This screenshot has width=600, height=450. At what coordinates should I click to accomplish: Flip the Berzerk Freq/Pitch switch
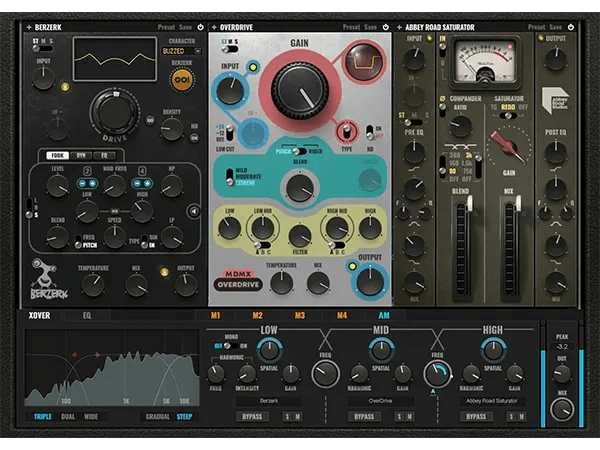(x=78, y=241)
